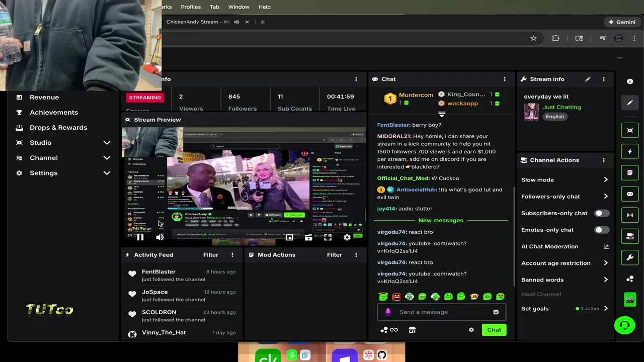Click the Send a message input

[x=442, y=312]
